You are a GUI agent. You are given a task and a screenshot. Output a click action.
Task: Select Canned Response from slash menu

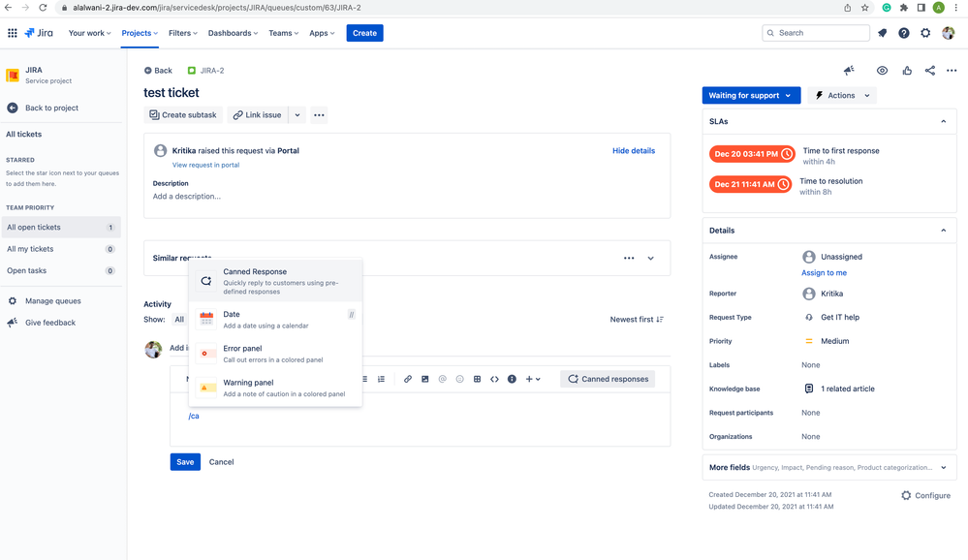pos(275,281)
